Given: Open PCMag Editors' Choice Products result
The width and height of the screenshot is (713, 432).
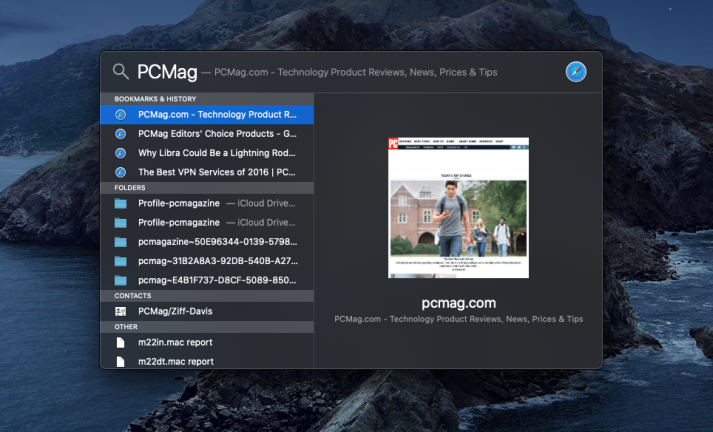Looking at the screenshot, I should [207, 134].
